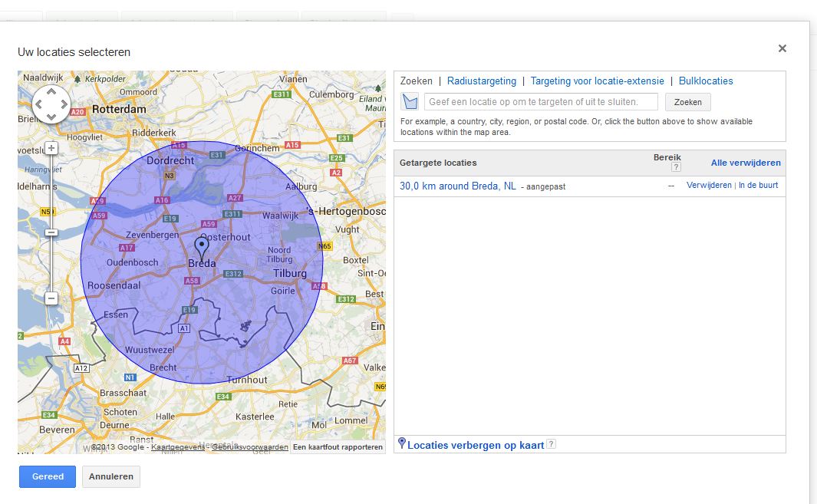This screenshot has width=817, height=504.
Task: Zoom out using the map minus button
Action: 51,298
